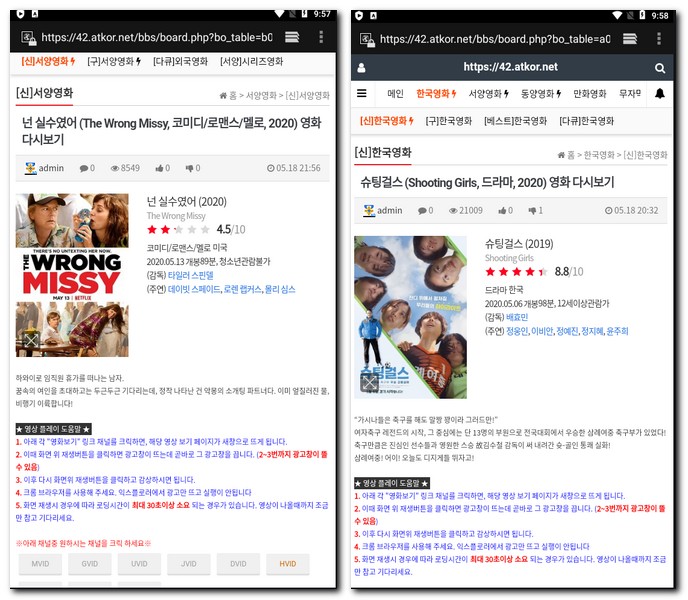Click the MVID channel button
The height and width of the screenshot is (600, 688).
point(40,563)
